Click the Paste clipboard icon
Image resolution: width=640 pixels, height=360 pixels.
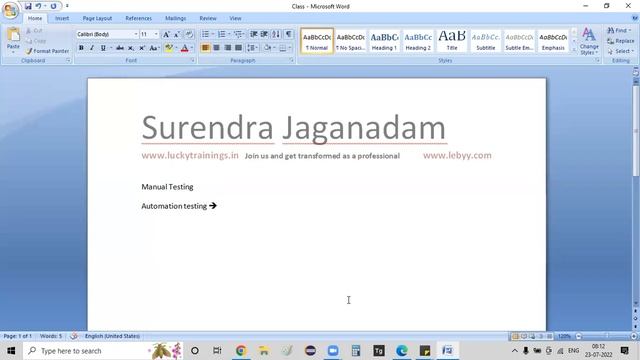(x=13, y=35)
